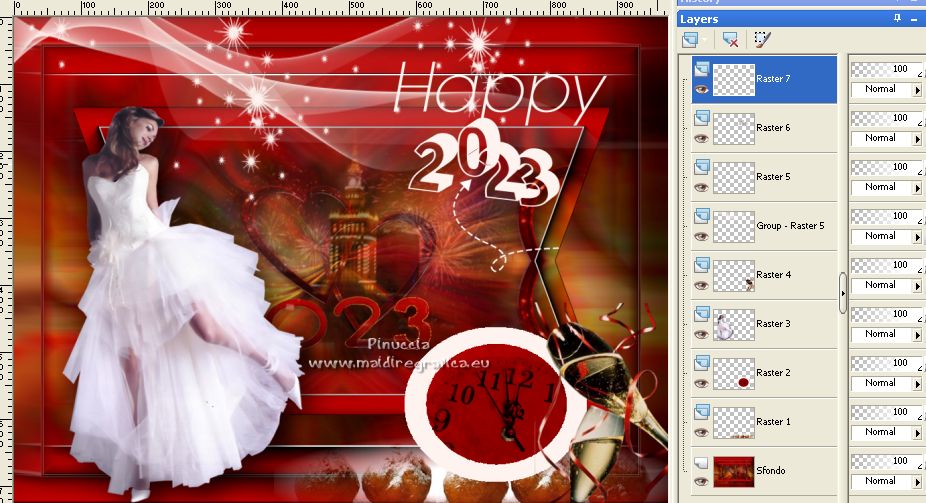This screenshot has height=503, width=926.
Task: Select the Raster 7 layer thumbnail
Action: (733, 80)
